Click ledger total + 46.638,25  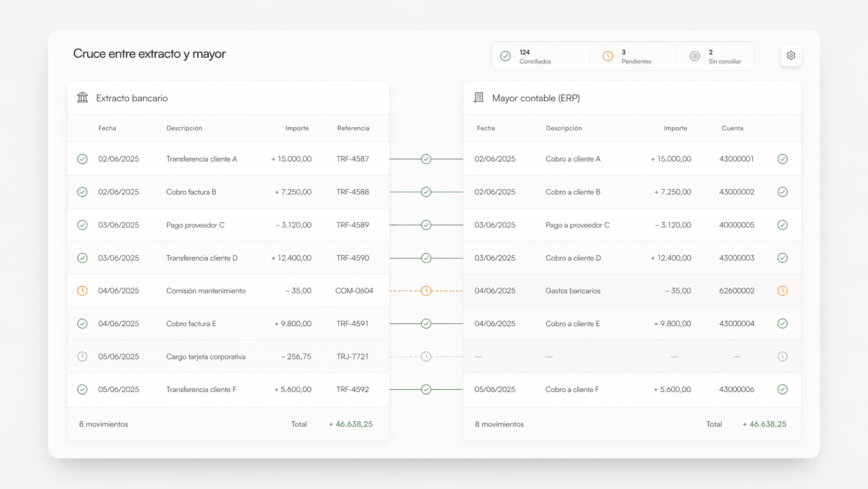click(764, 424)
